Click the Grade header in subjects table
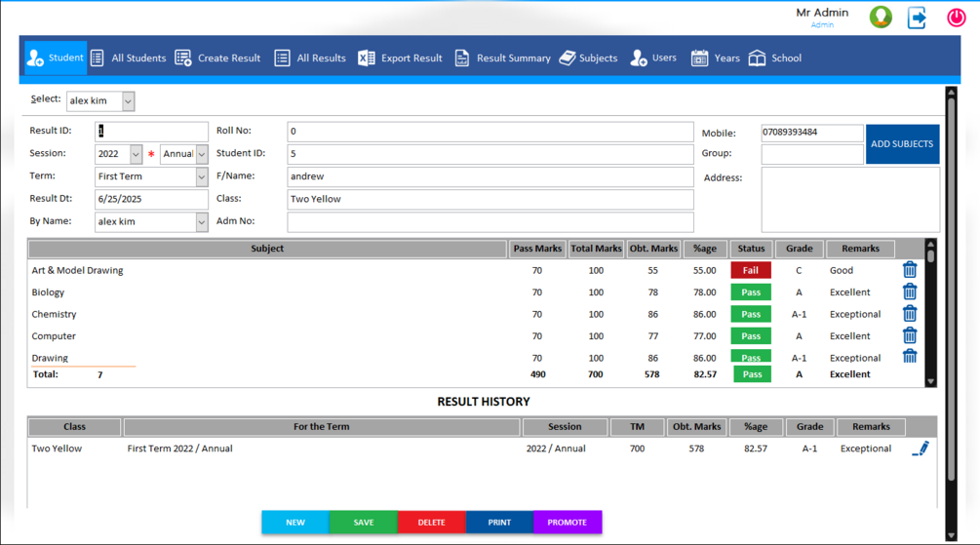Screen dimensions: 980x545 799,248
